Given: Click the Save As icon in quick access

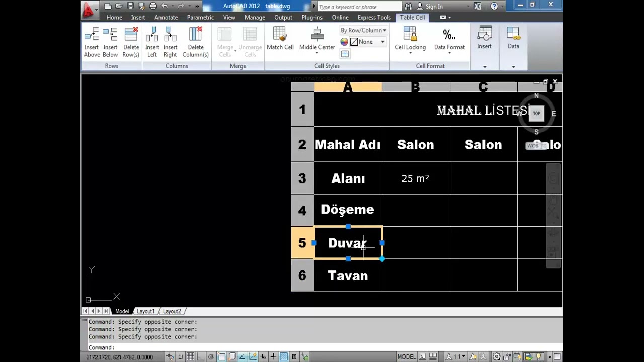Looking at the screenshot, I should coord(141,6).
